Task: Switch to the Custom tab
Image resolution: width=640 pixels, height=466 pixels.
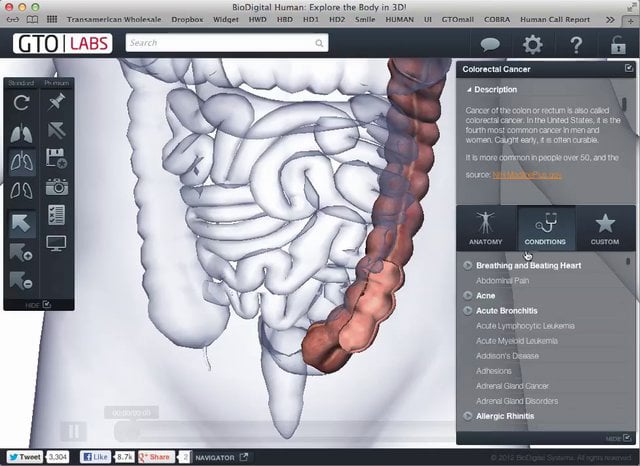Action: tap(604, 229)
